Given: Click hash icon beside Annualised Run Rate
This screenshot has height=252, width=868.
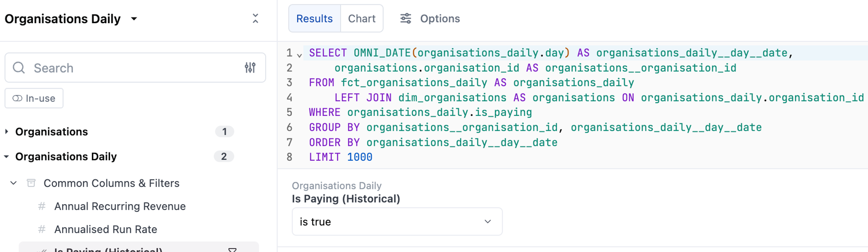Looking at the screenshot, I should pyautogui.click(x=42, y=229).
